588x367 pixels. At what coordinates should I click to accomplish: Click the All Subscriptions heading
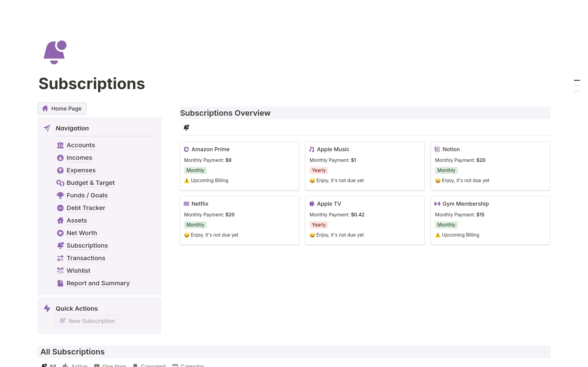coord(73,352)
